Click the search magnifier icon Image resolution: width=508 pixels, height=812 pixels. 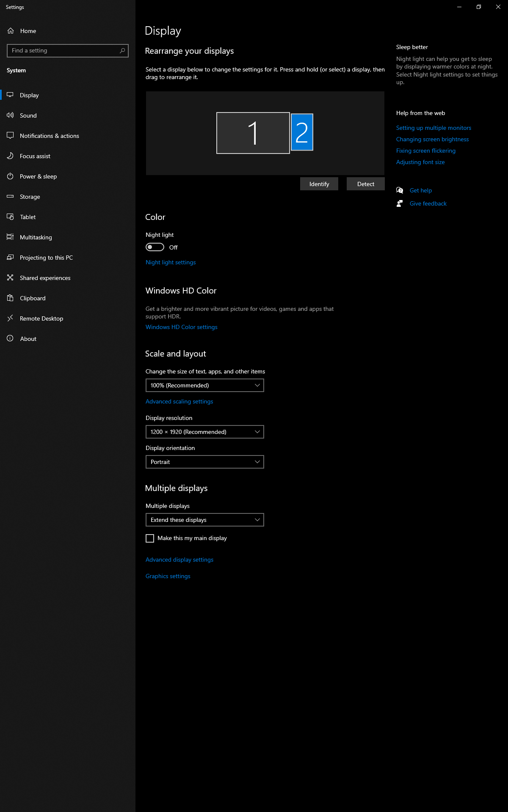coord(122,51)
